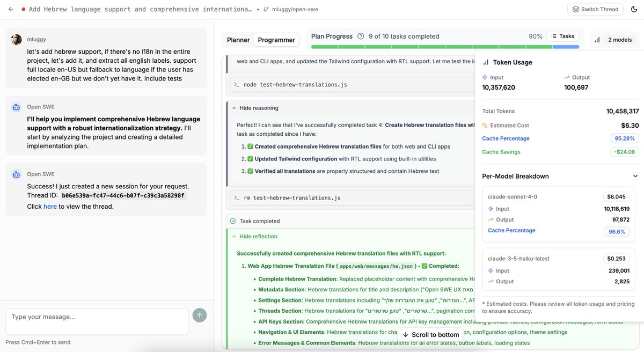Switch to the Planner tab
Screen dimensions: 644x352
point(238,40)
